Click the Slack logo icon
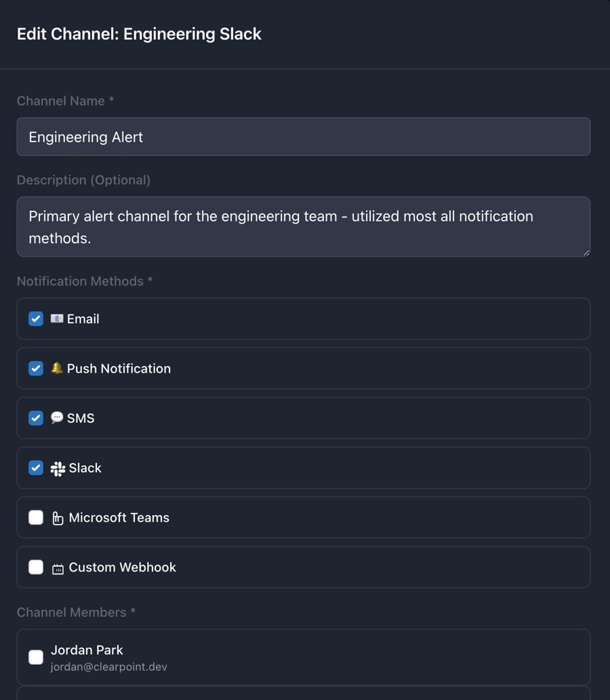 click(57, 468)
